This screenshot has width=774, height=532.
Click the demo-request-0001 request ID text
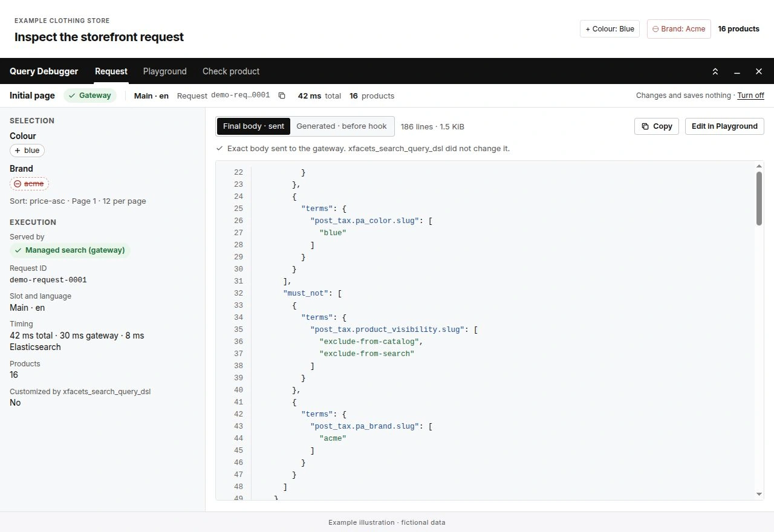click(x=48, y=280)
